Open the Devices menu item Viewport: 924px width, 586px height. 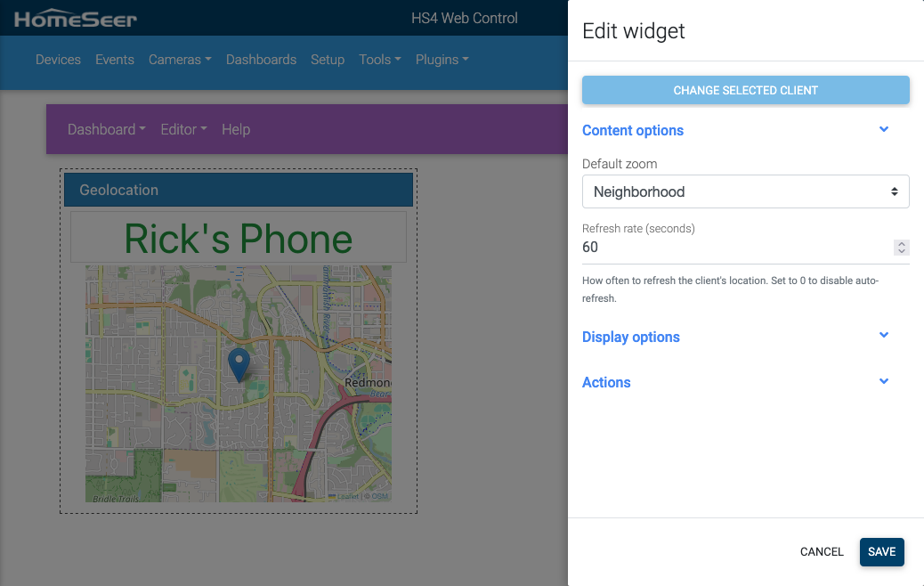click(x=58, y=60)
